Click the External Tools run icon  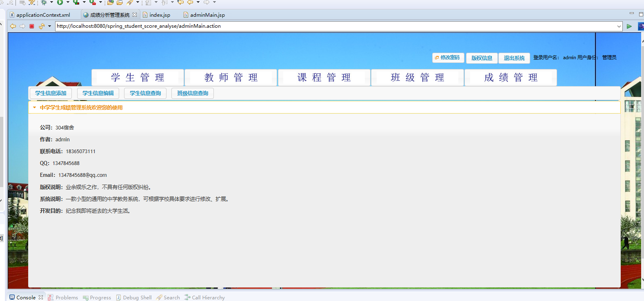93,2
